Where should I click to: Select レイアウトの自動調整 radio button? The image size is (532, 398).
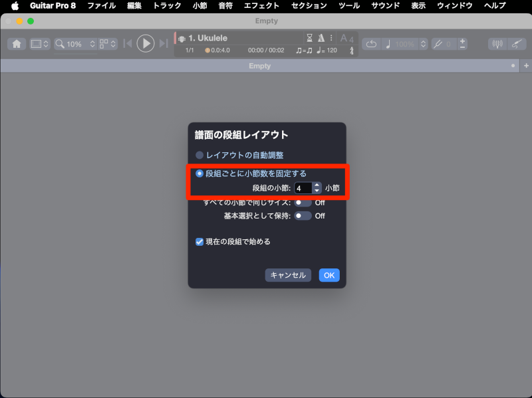[x=199, y=155]
